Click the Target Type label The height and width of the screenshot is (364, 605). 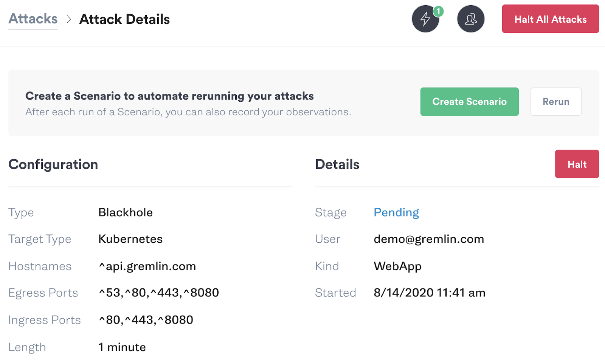coord(40,239)
